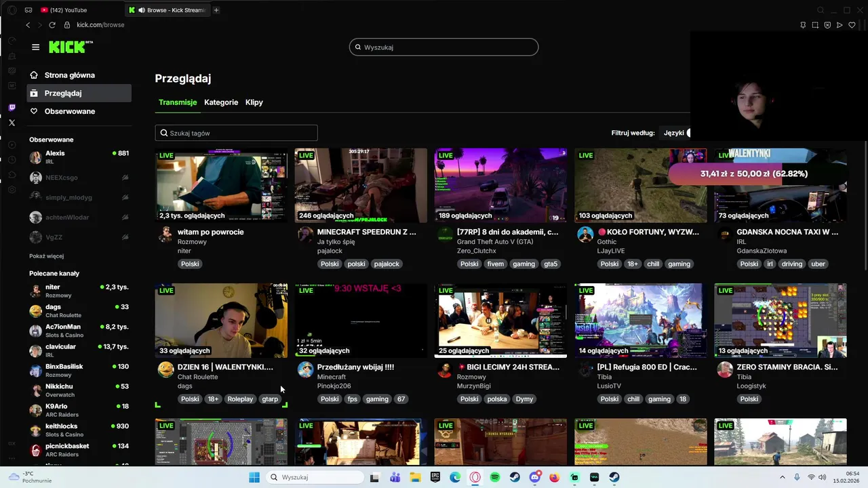
Task: Open MINECRAFT SPEEDRUN stream thumbnail
Action: pos(361,185)
